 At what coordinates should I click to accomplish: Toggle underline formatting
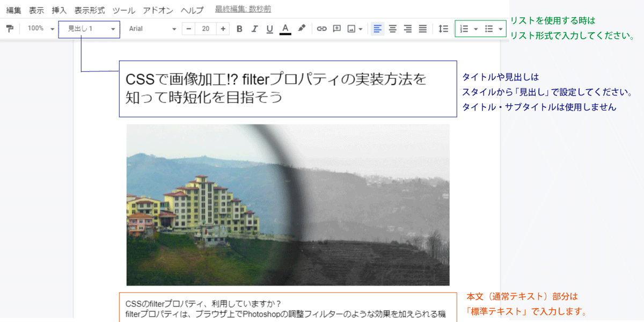click(269, 29)
